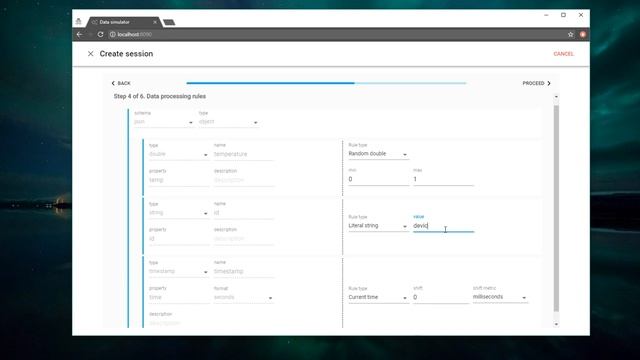Screen dimensions: 640x360
Task: Click the browser extension icon near star
Action: 582,34
